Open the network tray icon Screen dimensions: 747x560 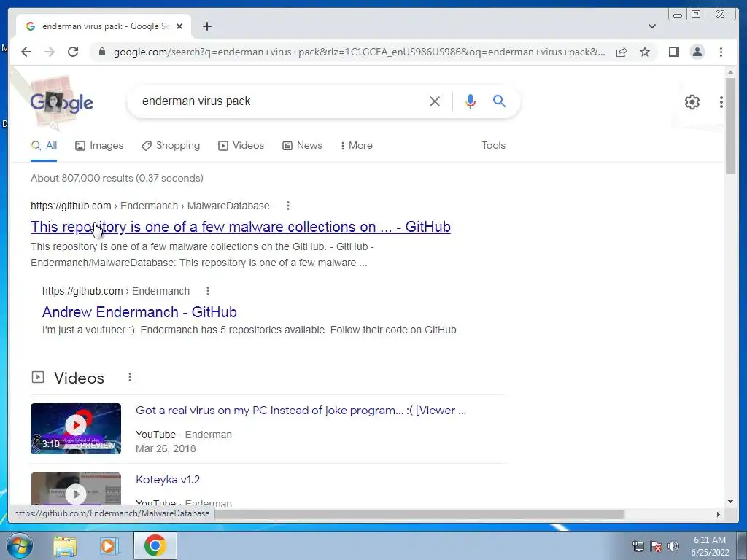(638, 546)
